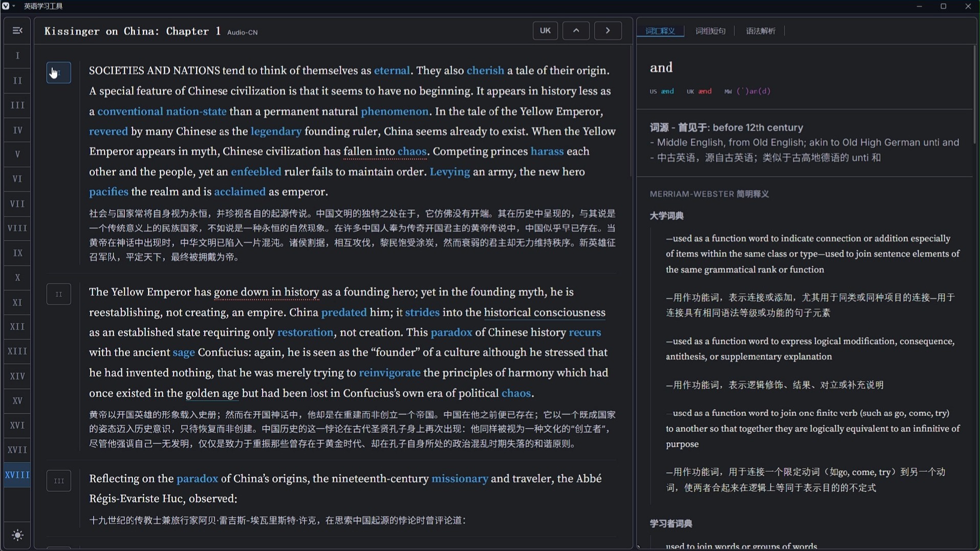Select chapter XIV in sidebar
Image resolution: width=980 pixels, height=551 pixels.
(x=17, y=377)
